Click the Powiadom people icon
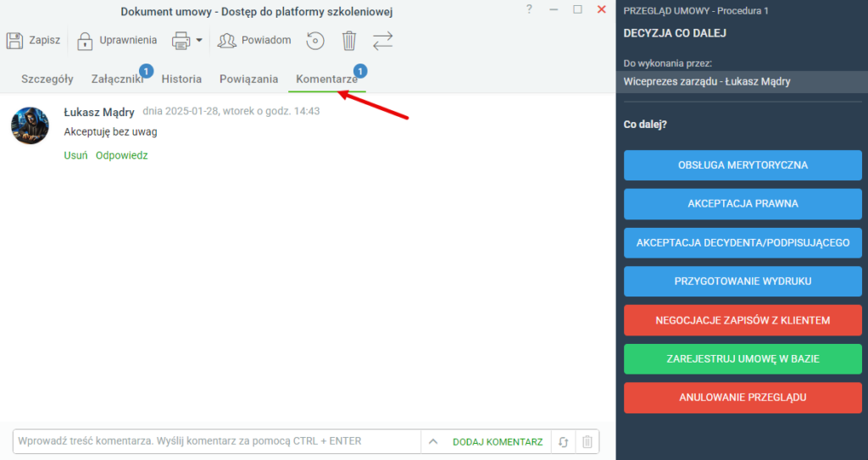868x460 pixels. pos(226,41)
